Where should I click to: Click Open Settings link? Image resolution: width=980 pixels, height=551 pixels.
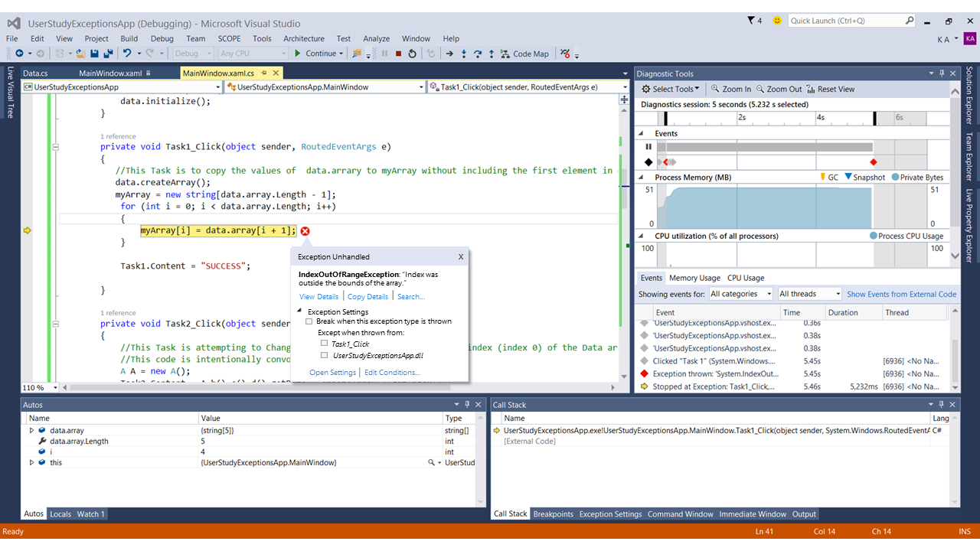point(332,373)
